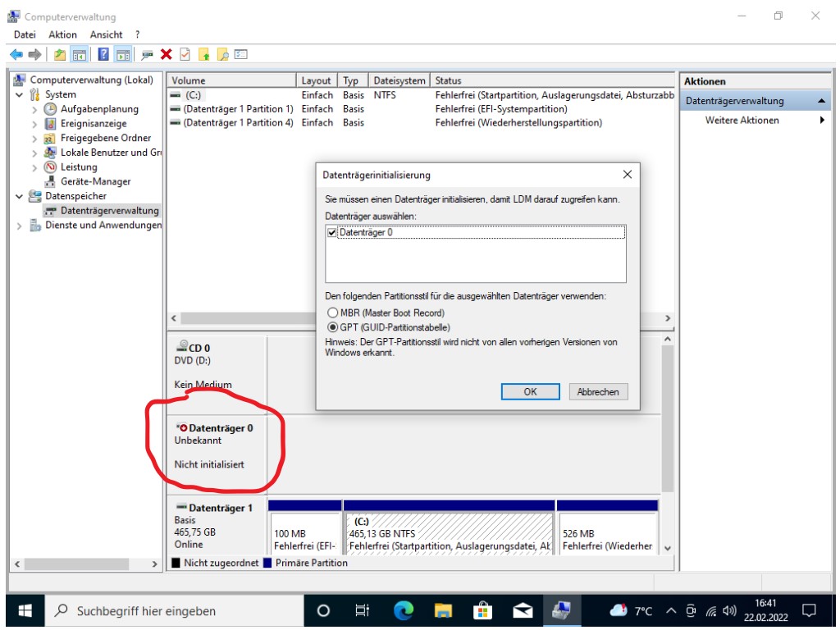This screenshot has width=840, height=630.
Task: Open Task View from taskbar
Action: coord(363,610)
